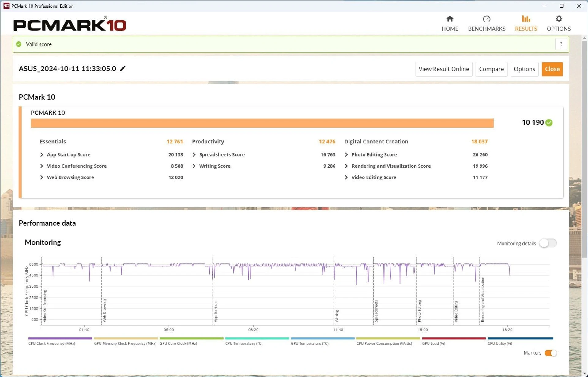Expand Rendering and Visualization Score row
Image resolution: width=588 pixels, height=377 pixels.
[x=346, y=166]
